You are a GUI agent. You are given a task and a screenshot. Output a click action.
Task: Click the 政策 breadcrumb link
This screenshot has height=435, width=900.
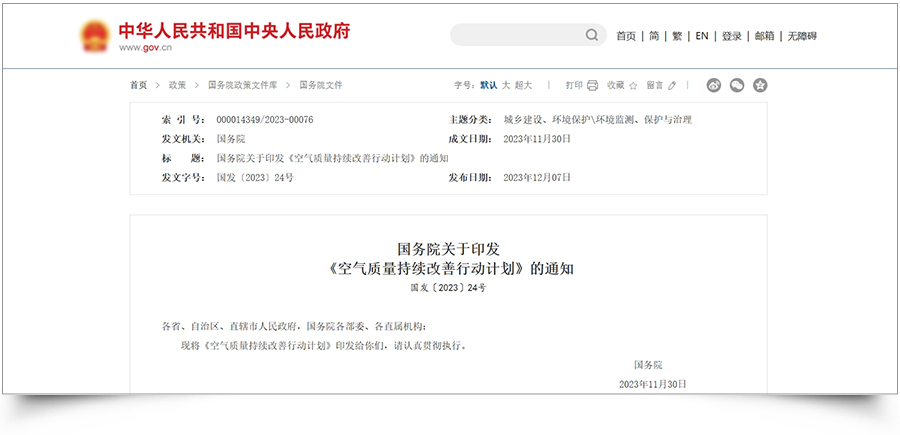coord(177,85)
